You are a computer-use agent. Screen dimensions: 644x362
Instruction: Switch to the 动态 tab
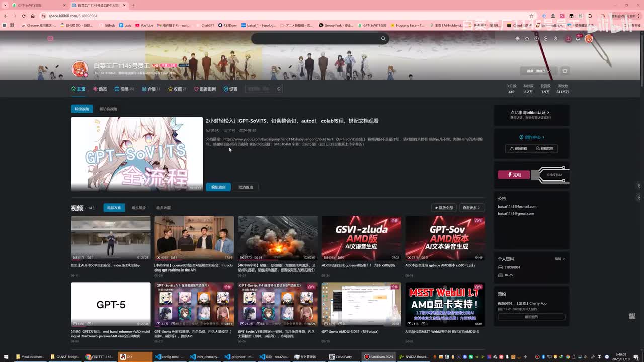pyautogui.click(x=100, y=89)
